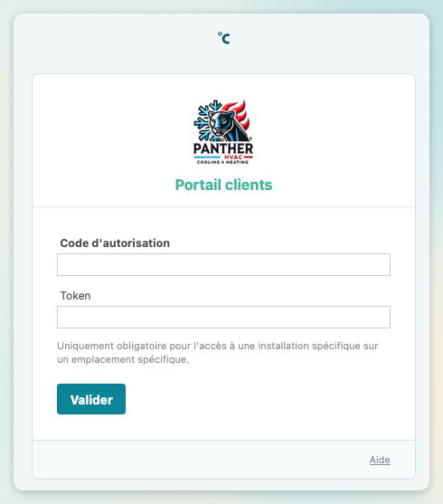Viewport: 443px width, 504px height.
Task: Click the °C logo at the top
Action: pyautogui.click(x=223, y=38)
